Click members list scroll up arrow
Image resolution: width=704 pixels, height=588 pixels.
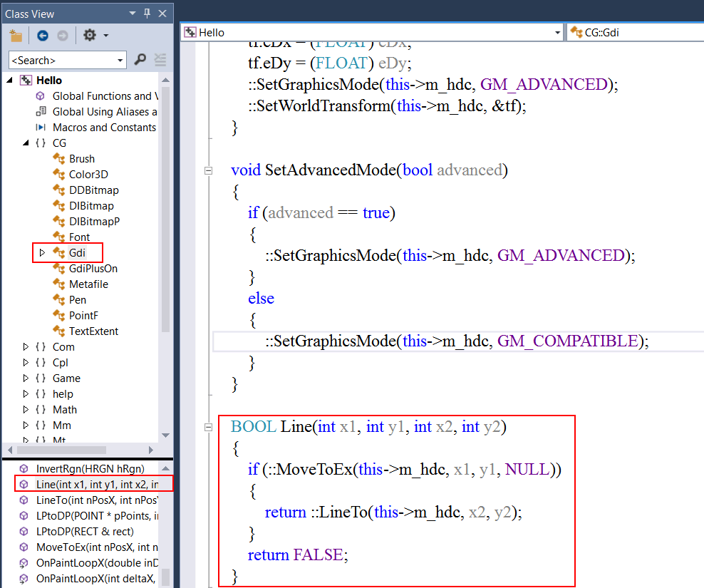(x=165, y=468)
